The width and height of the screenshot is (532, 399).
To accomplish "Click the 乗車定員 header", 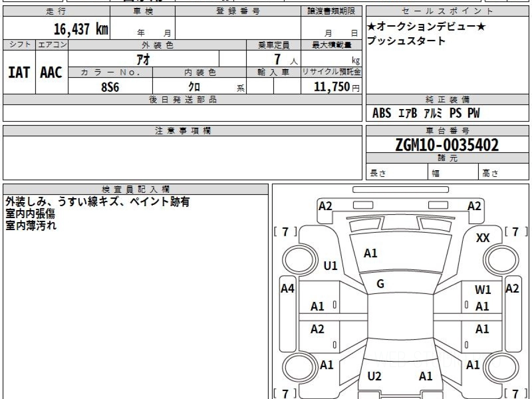I will (274, 45).
